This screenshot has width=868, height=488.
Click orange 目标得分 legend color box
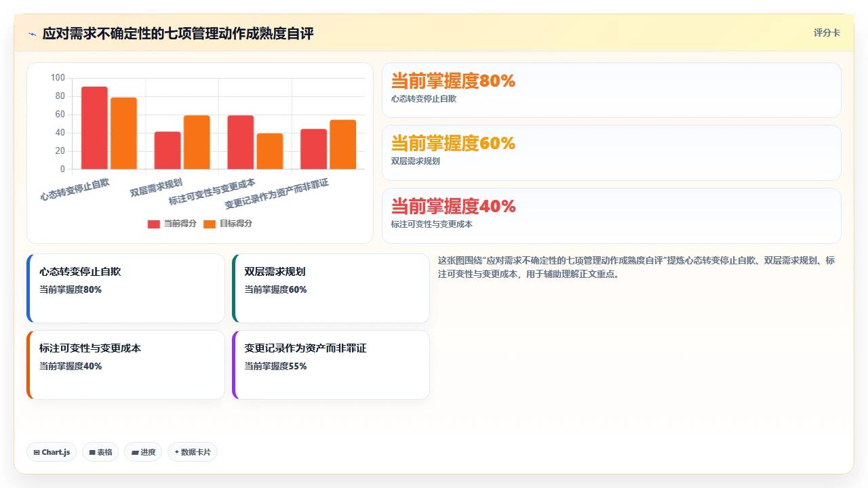click(210, 224)
